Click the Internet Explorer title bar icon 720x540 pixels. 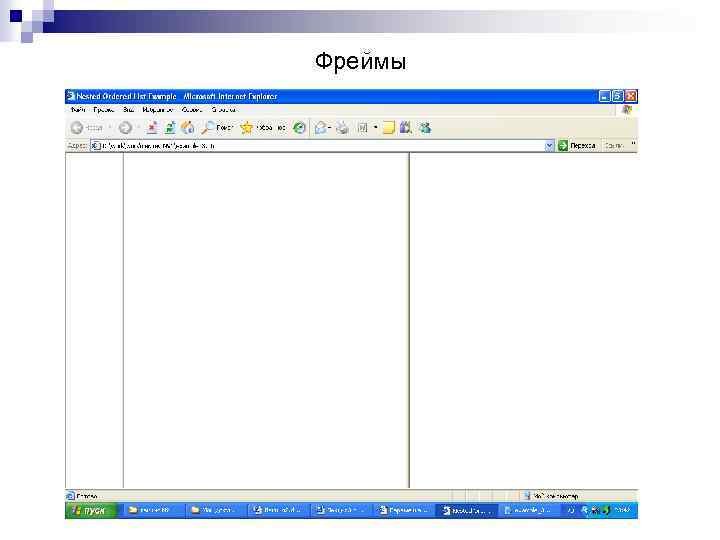pyautogui.click(x=71, y=96)
